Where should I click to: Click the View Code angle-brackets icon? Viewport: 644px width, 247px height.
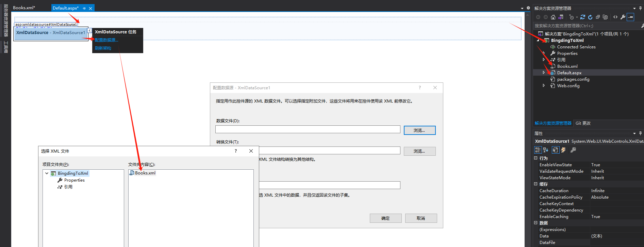click(x=615, y=17)
